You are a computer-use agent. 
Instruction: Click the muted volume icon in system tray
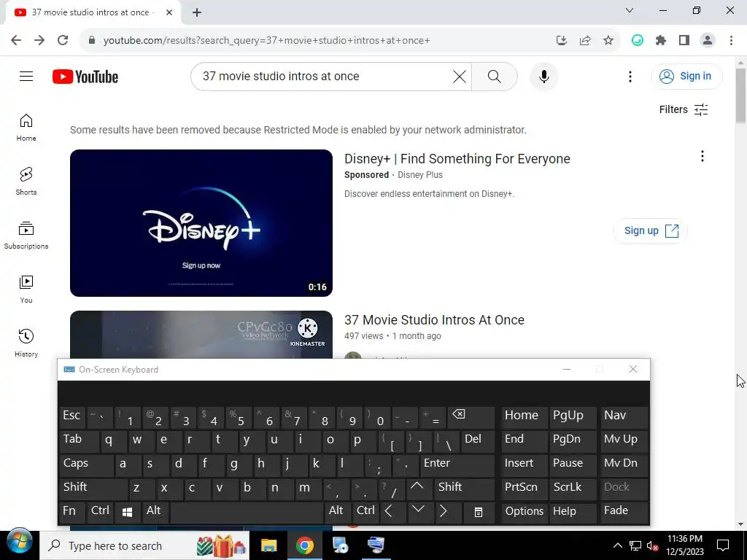(652, 545)
